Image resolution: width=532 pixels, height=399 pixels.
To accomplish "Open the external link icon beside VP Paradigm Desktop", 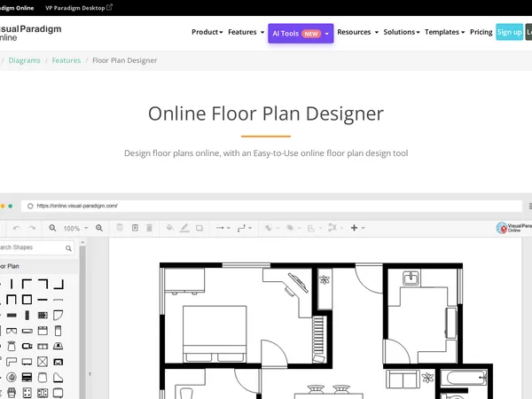I will tap(109, 7).
